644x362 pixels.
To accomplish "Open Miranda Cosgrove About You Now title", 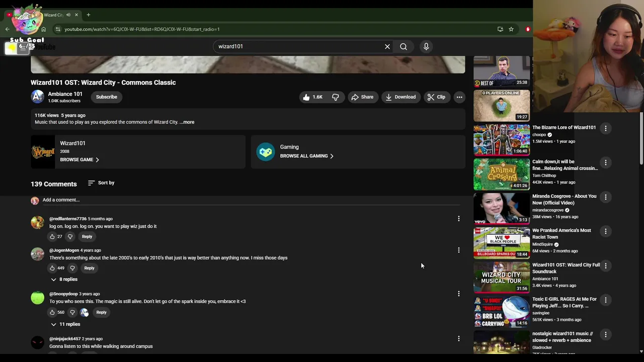I will 564,200.
